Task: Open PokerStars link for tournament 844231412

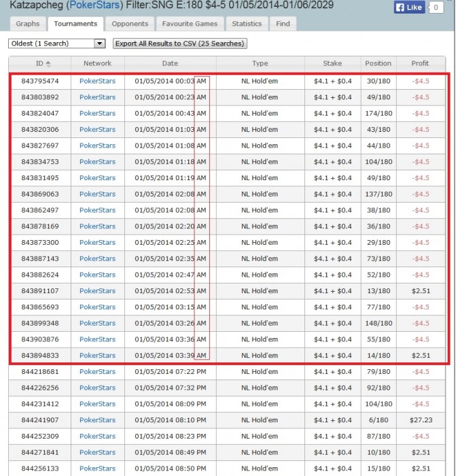Action: pos(98,404)
